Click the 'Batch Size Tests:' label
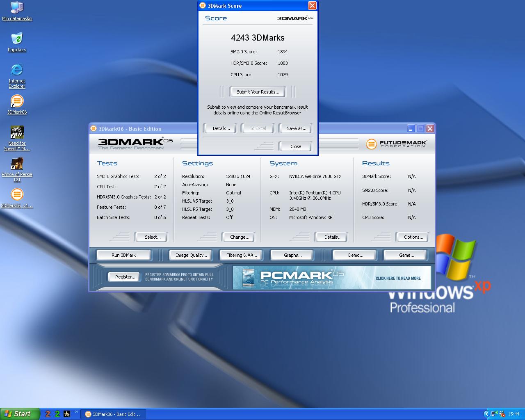Screen dimensions: 525x420 coord(113,217)
